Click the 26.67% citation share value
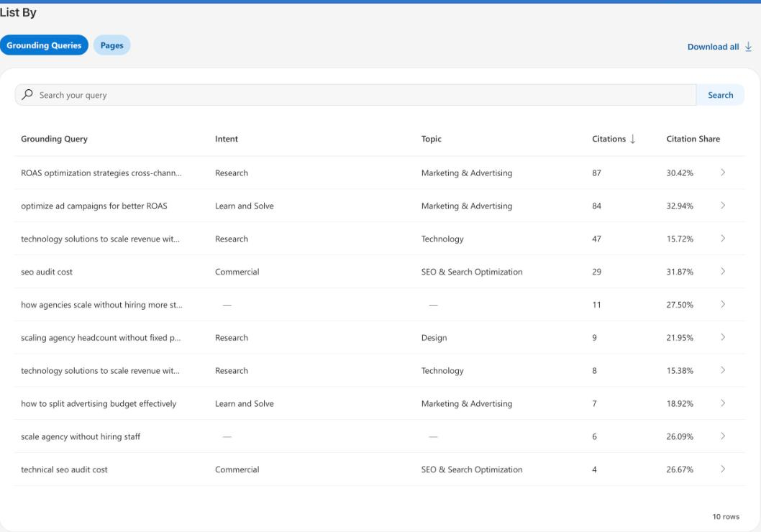The height and width of the screenshot is (532, 761). pos(680,469)
